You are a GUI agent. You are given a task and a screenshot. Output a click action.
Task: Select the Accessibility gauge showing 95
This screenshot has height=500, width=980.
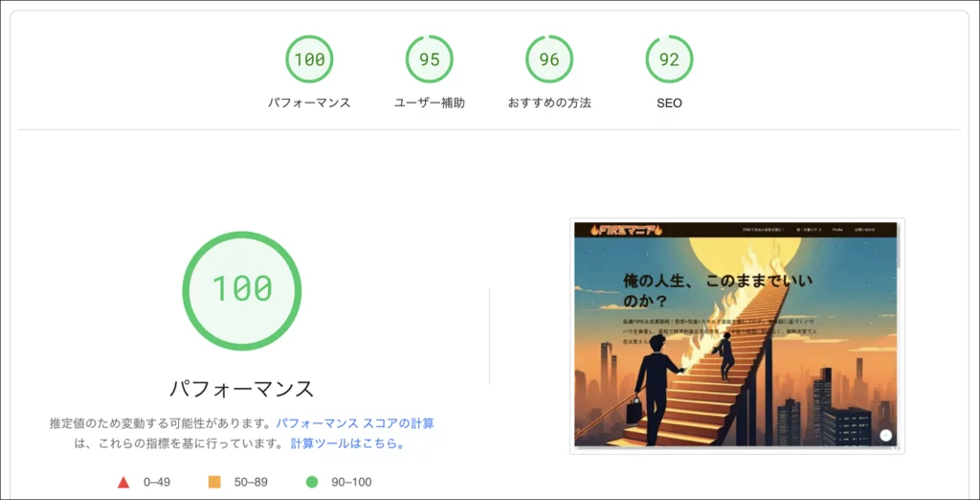tap(430, 59)
